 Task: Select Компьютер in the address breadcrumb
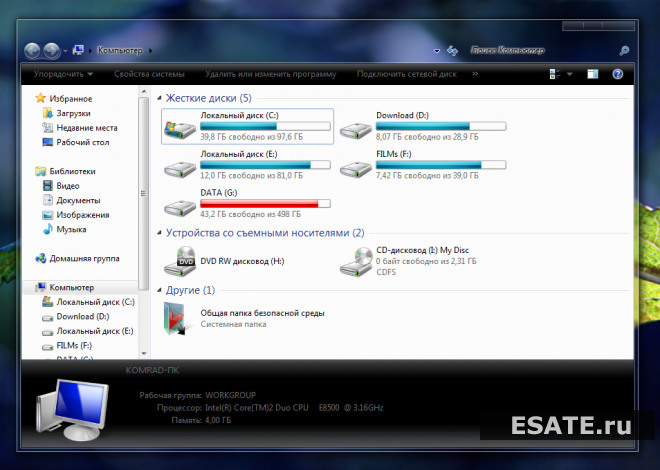[120, 50]
